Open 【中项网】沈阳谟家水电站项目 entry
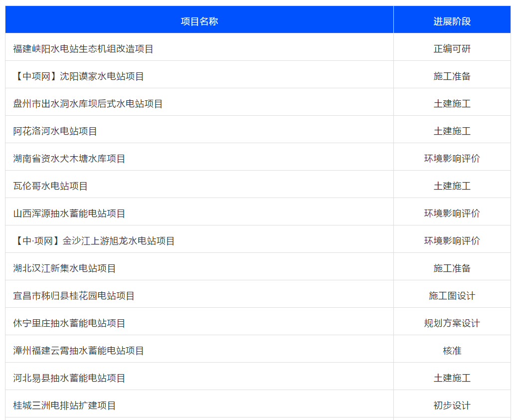516x420 pixels. click(78, 76)
